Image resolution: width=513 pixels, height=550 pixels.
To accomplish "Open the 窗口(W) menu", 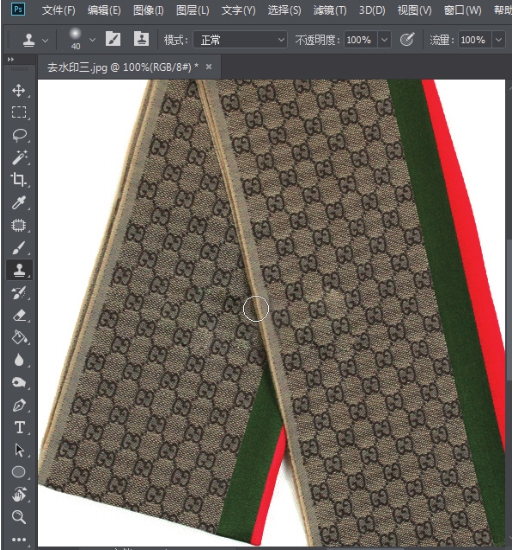I will point(463,11).
